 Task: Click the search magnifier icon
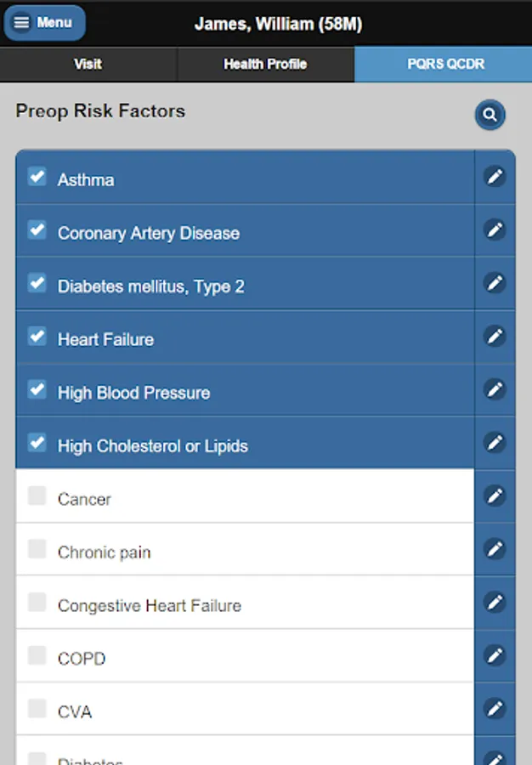click(490, 115)
